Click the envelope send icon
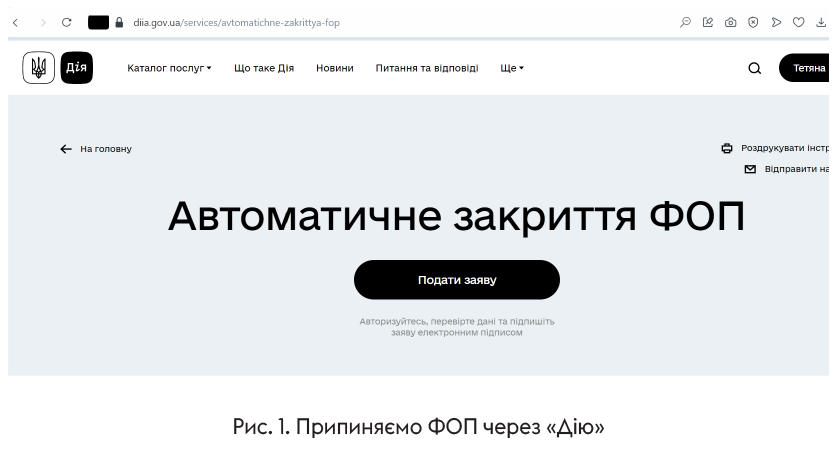This screenshot has width=840, height=452. [750, 169]
